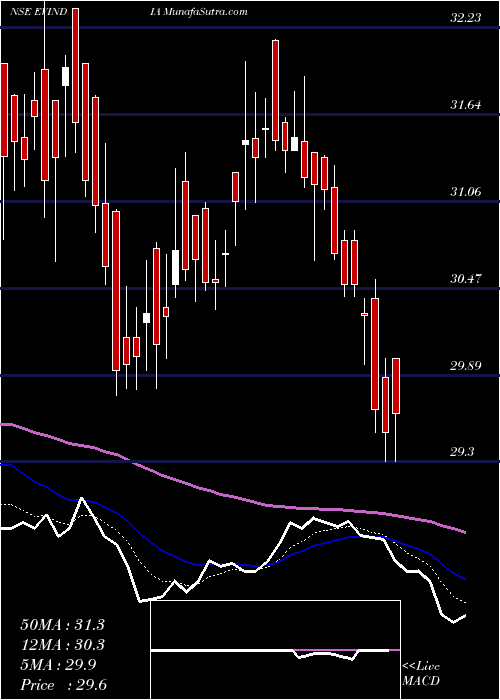Click inside the MACD indicator panel
The width and height of the screenshot is (500, 700).
coord(275,650)
